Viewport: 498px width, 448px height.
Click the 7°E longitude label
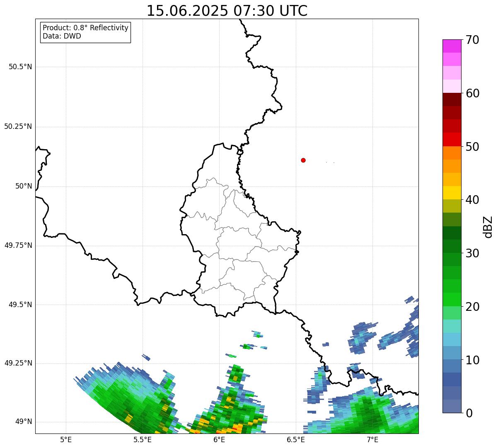click(x=372, y=439)
